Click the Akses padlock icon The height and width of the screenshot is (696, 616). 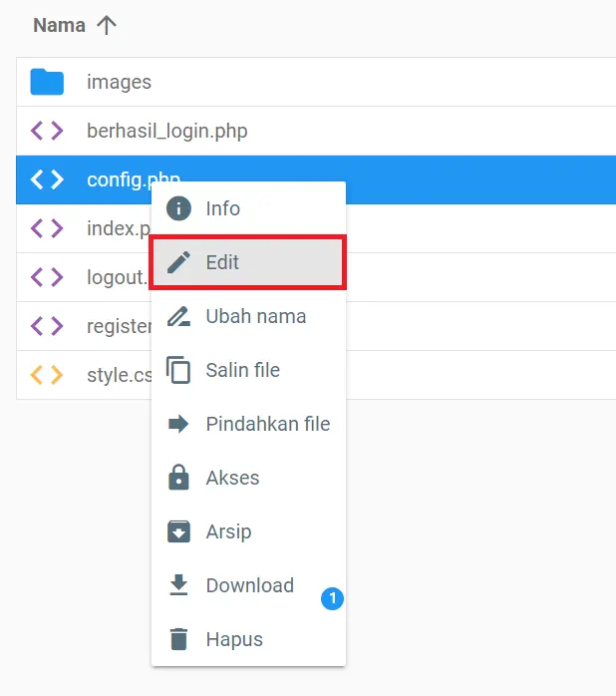pos(178,478)
